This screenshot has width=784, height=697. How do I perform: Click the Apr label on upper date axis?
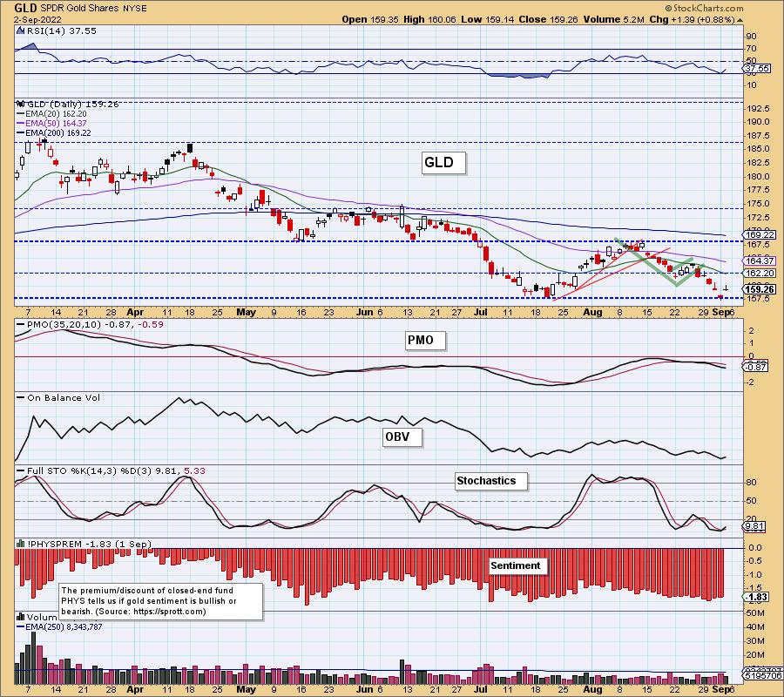coord(135,313)
